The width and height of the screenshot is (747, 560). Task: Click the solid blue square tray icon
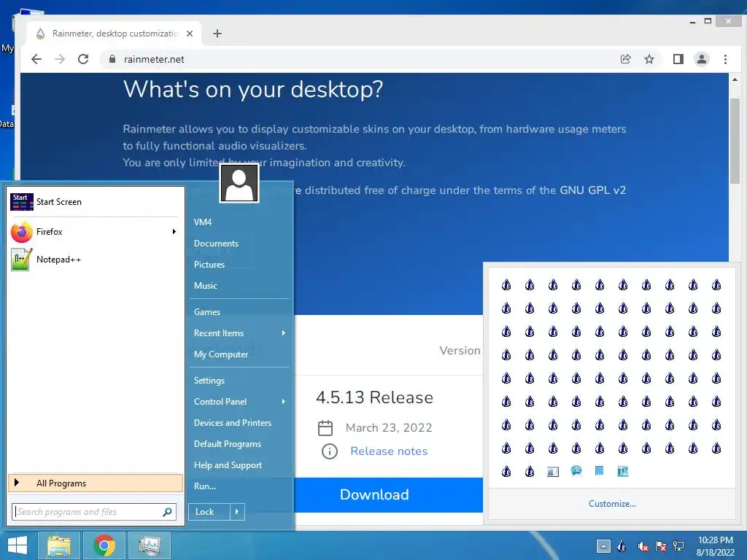[x=600, y=471]
